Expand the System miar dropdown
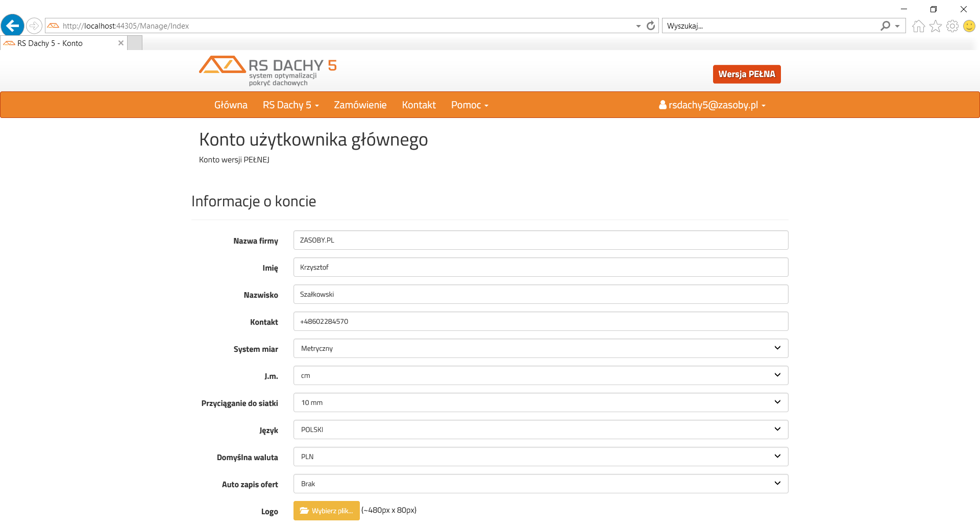The image size is (980, 526). 541,348
